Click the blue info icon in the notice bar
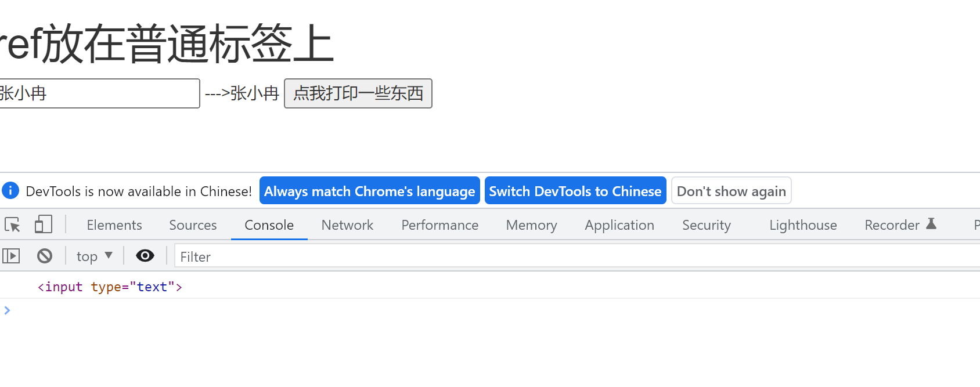Viewport: 980px width, 387px height. coord(10,190)
